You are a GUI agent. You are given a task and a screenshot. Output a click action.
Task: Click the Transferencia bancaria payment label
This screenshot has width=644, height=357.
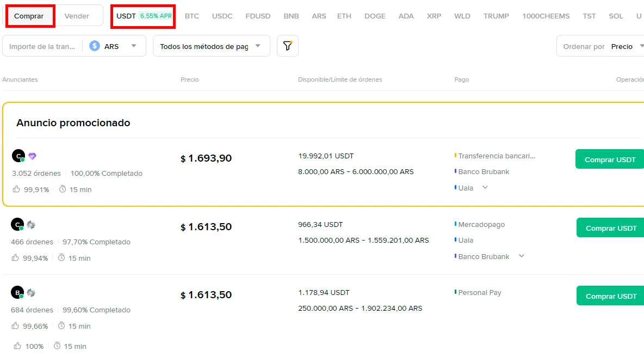click(497, 156)
